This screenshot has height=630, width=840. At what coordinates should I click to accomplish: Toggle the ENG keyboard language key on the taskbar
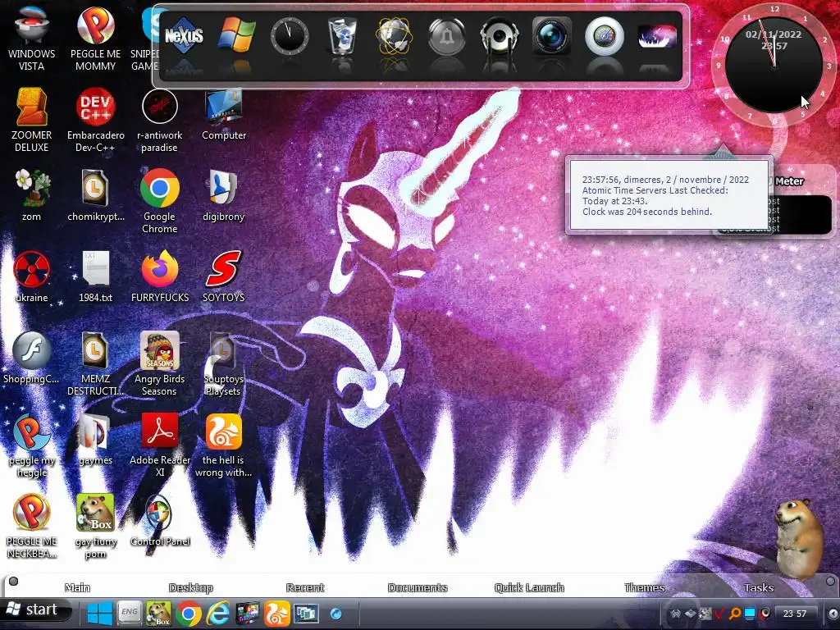pyautogui.click(x=129, y=614)
